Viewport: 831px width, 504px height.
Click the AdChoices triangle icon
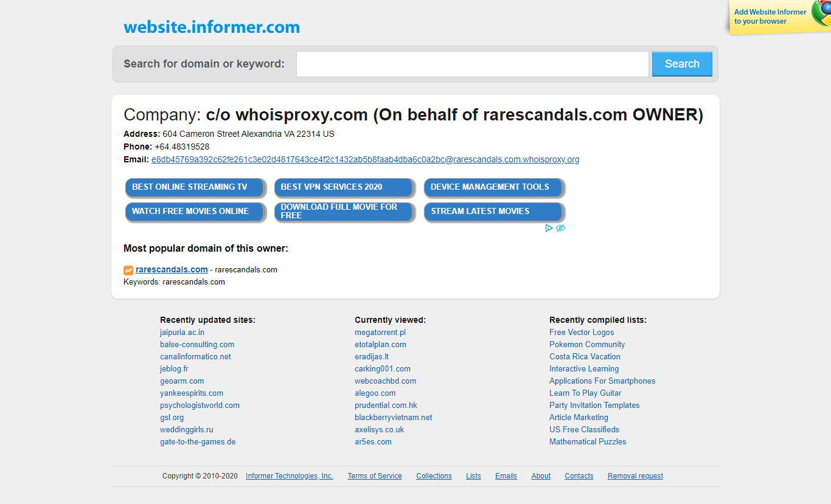[x=549, y=228]
